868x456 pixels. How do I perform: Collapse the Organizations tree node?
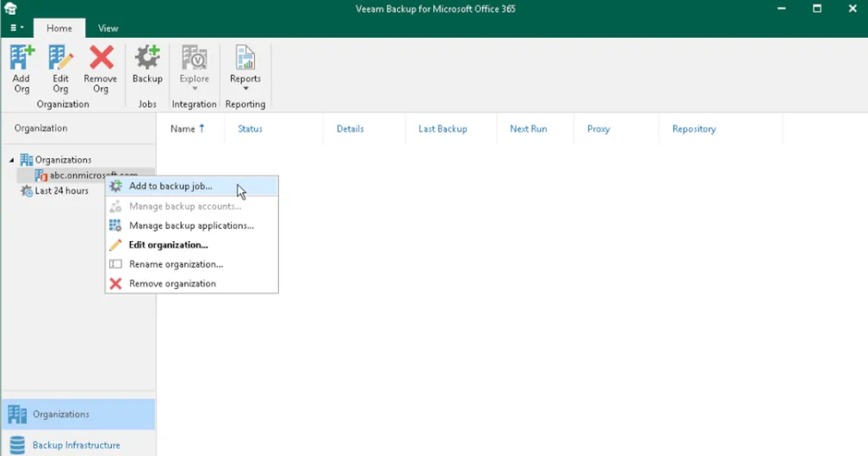pyautogui.click(x=12, y=160)
